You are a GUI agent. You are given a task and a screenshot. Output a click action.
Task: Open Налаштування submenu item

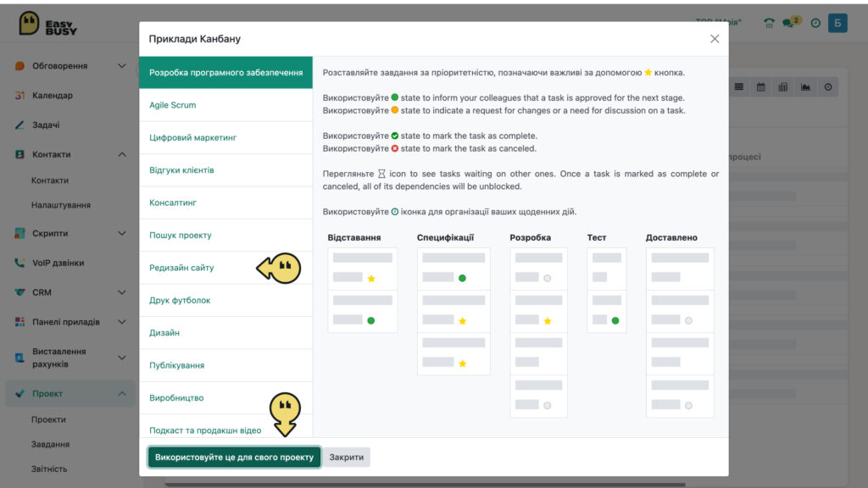pyautogui.click(x=61, y=205)
